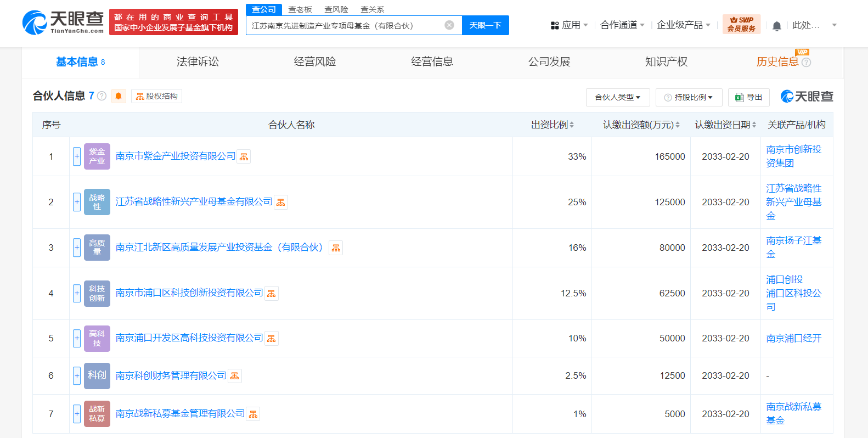Open equity structure icon for 江苏省战略性新兴产业母基金有限公司
The width and height of the screenshot is (868, 438).
pyautogui.click(x=281, y=203)
